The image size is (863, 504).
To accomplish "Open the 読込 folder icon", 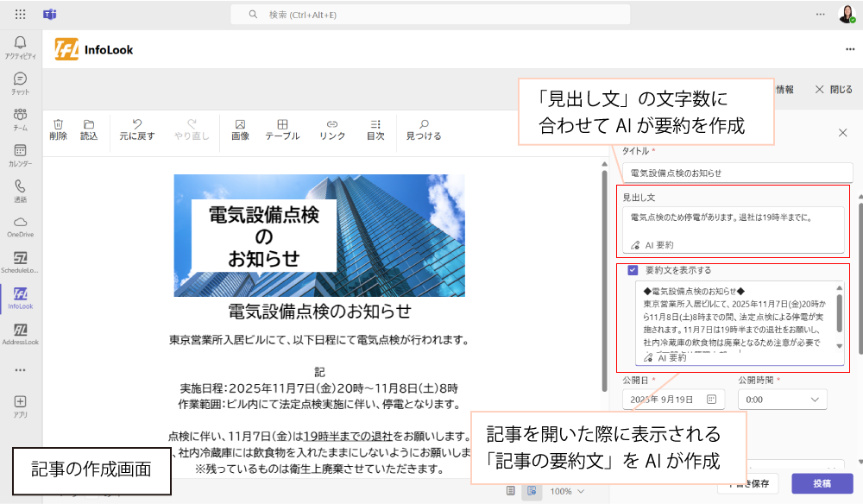I will click(89, 129).
